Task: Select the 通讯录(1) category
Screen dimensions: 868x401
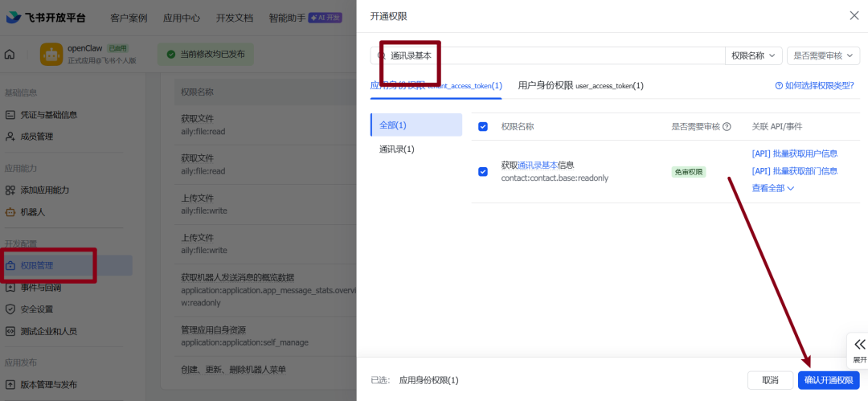Action: (x=397, y=149)
